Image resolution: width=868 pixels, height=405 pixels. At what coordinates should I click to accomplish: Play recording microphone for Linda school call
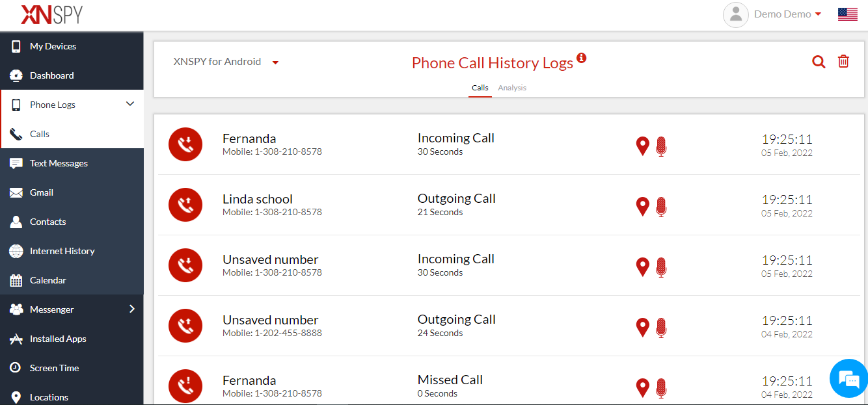pyautogui.click(x=661, y=207)
